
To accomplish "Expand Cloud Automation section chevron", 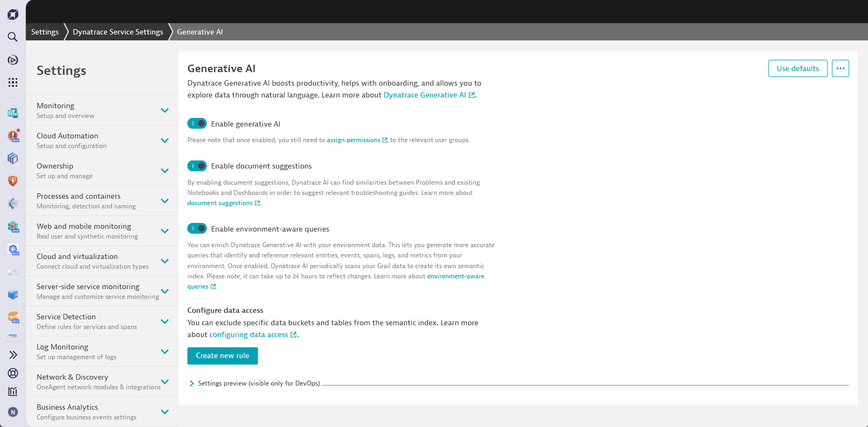I will [165, 141].
